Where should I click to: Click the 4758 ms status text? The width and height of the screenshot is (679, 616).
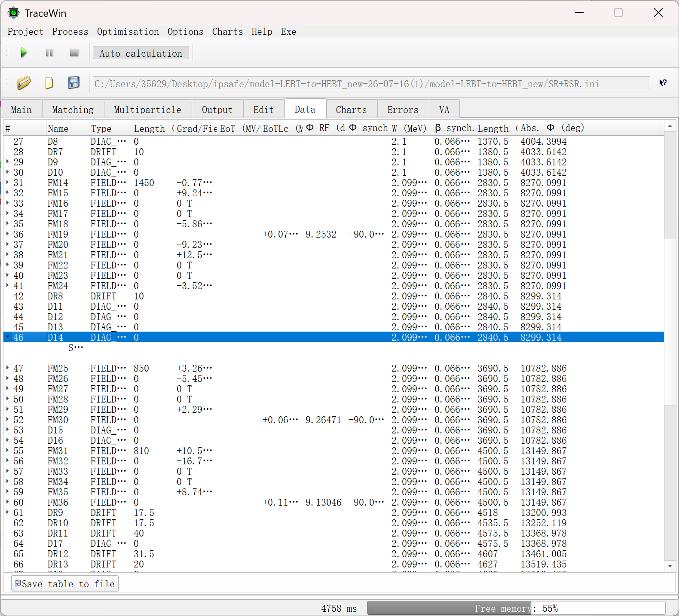click(x=339, y=608)
